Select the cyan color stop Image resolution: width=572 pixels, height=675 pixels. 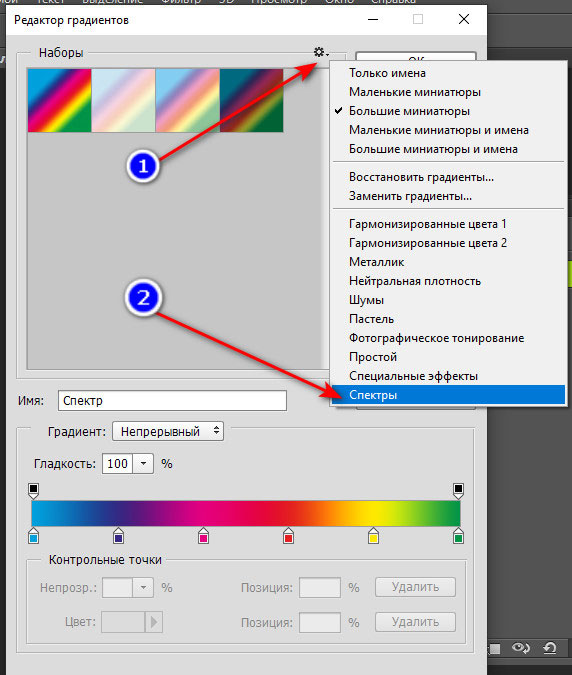click(x=34, y=535)
